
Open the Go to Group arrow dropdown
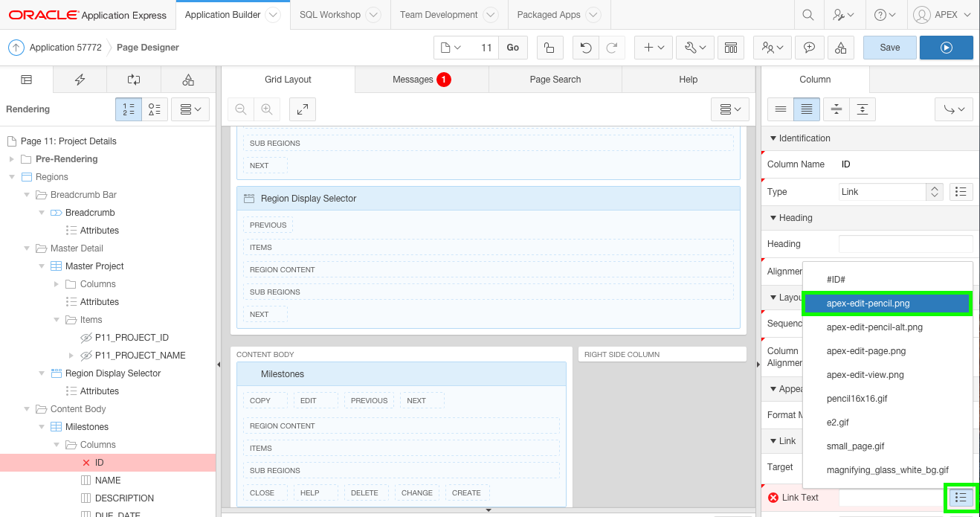pos(954,109)
